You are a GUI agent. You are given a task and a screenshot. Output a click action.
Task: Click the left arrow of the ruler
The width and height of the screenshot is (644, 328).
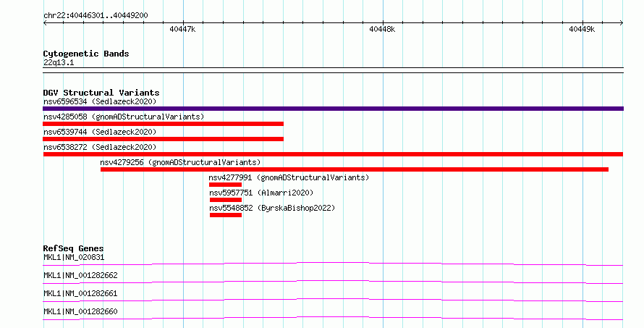point(45,23)
